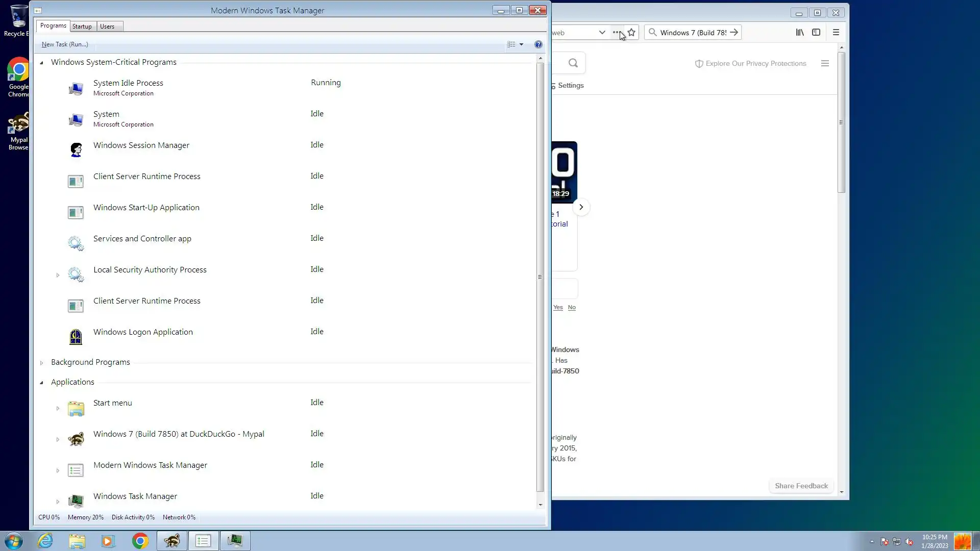This screenshot has width=980, height=551.
Task: Click the help question mark icon
Action: pyautogui.click(x=538, y=44)
